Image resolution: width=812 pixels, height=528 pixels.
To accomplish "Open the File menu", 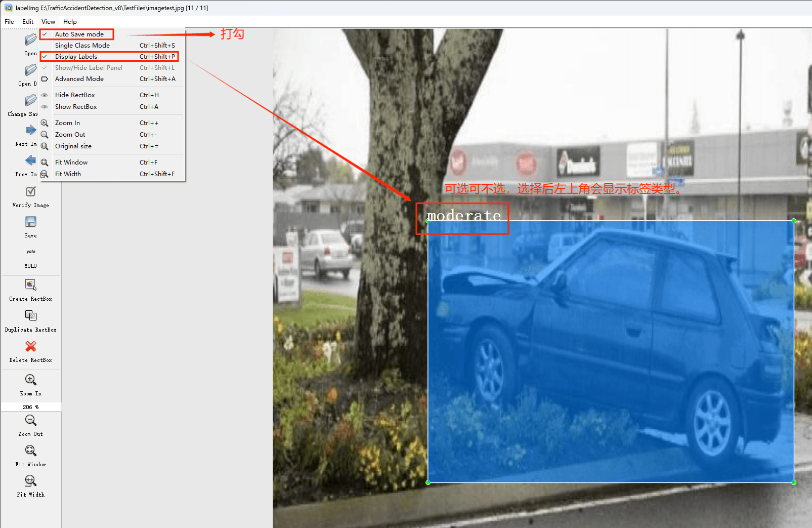I will coord(10,22).
